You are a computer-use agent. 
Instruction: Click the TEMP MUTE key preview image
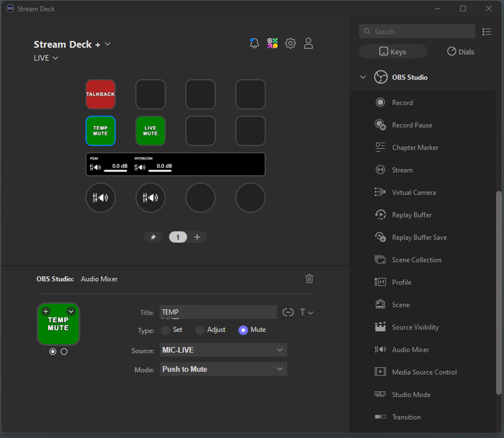(x=58, y=324)
